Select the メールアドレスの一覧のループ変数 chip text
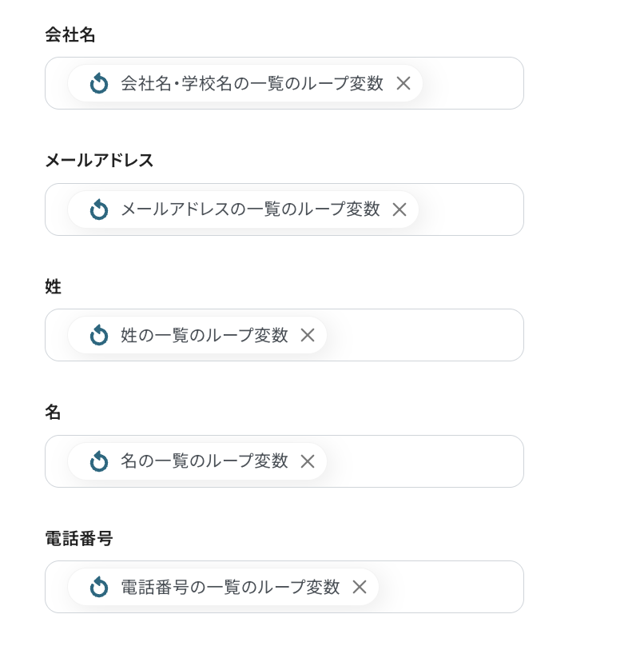644x654 pixels. click(x=250, y=209)
